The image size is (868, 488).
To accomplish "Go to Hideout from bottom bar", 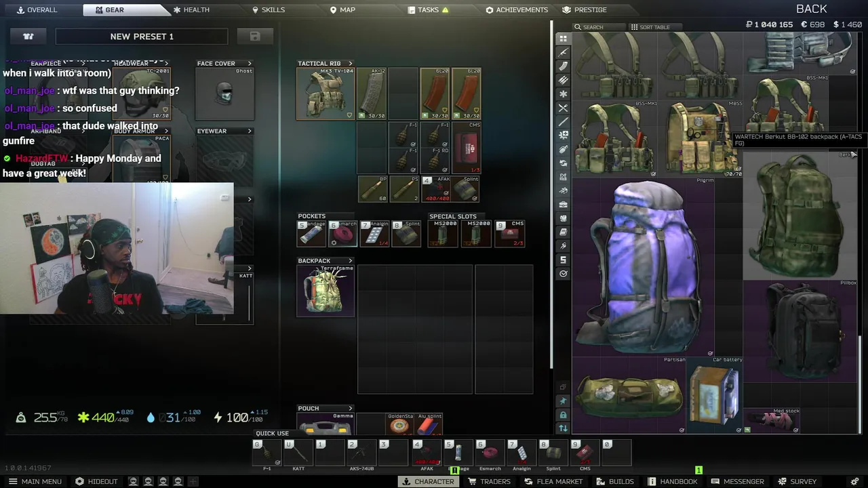I will coord(96,481).
